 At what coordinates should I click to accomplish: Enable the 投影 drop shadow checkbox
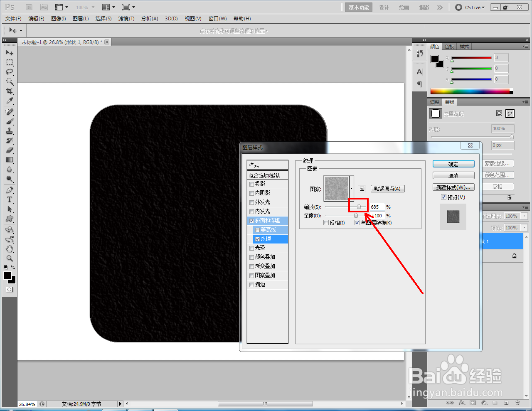point(251,184)
